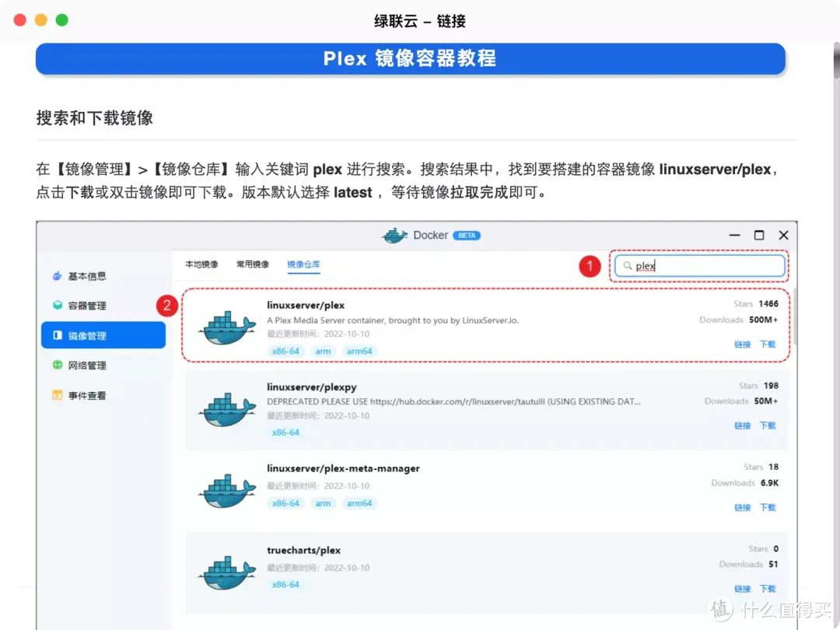Click the search magnifier icon
The height and width of the screenshot is (630, 840).
[628, 266]
